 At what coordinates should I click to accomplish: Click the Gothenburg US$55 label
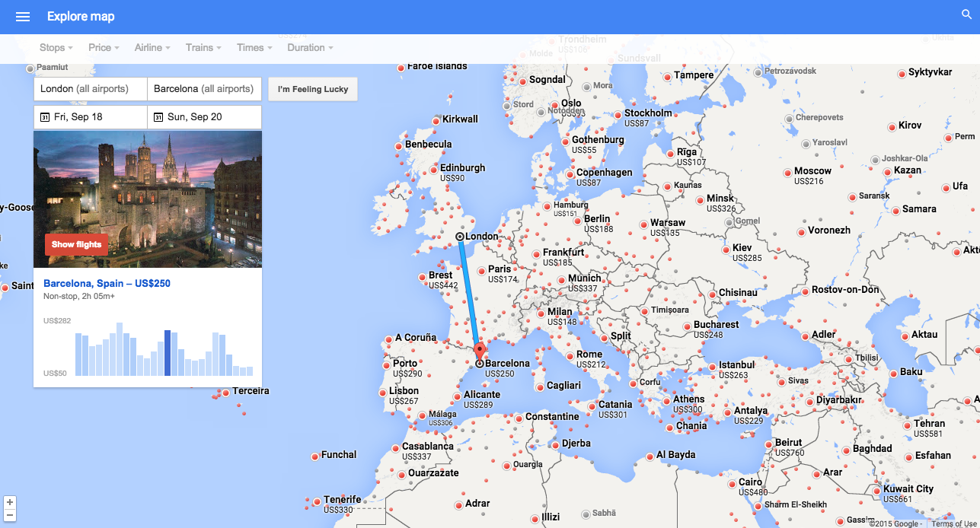[x=598, y=145]
